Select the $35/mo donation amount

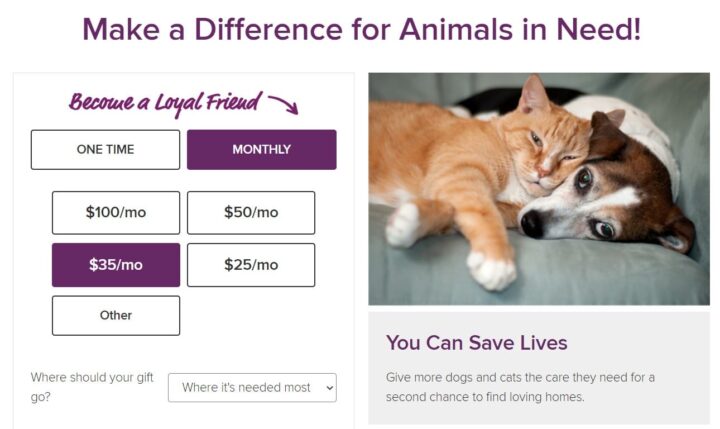point(116,265)
